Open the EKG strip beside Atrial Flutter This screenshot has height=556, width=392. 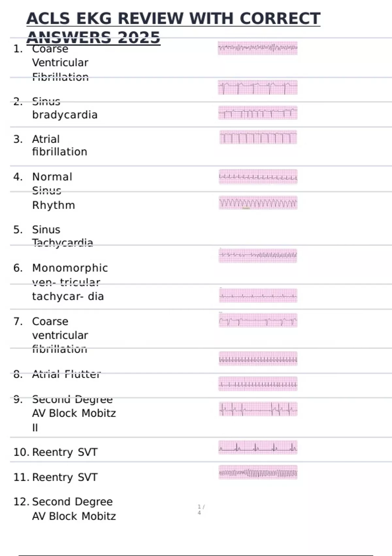tap(258, 384)
